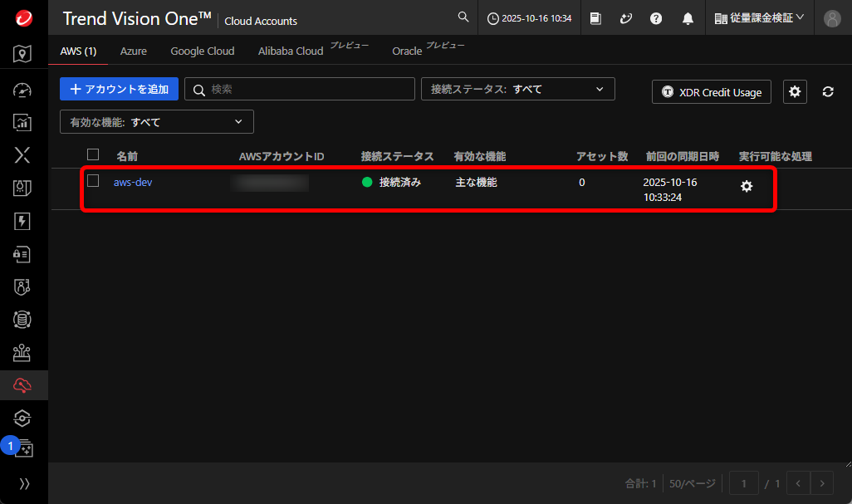Open the 有効な機能 dropdown filter
The width and height of the screenshot is (852, 504).
pos(157,122)
